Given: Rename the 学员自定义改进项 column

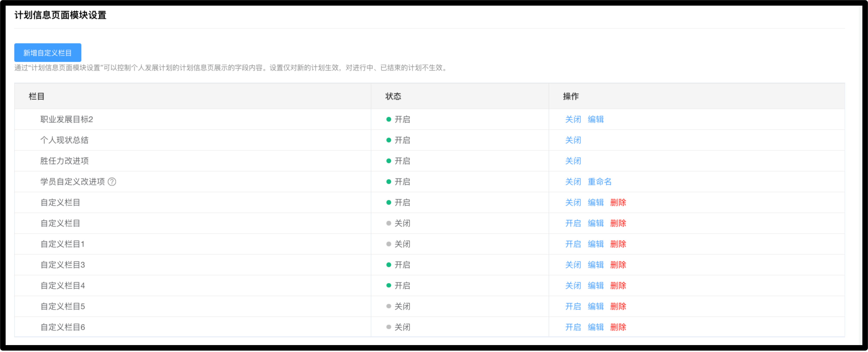Looking at the screenshot, I should [599, 182].
